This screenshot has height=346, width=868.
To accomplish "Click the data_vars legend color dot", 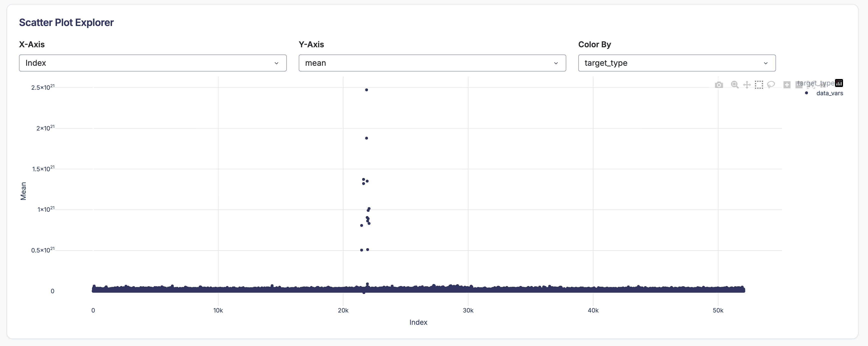I will pos(806,93).
